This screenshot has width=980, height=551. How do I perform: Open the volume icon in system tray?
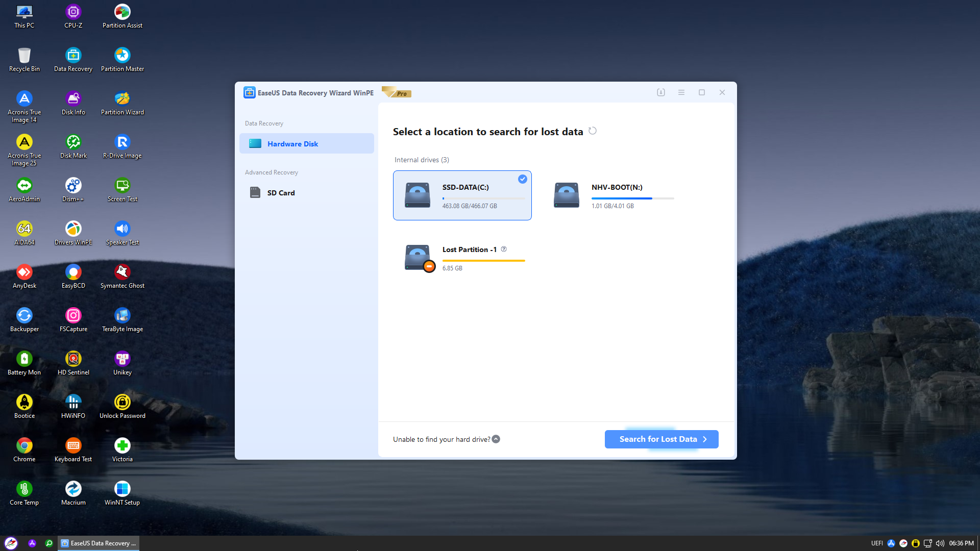pyautogui.click(x=940, y=543)
